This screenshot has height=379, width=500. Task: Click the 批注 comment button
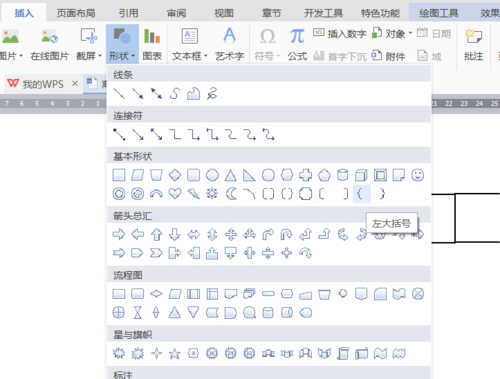(473, 44)
